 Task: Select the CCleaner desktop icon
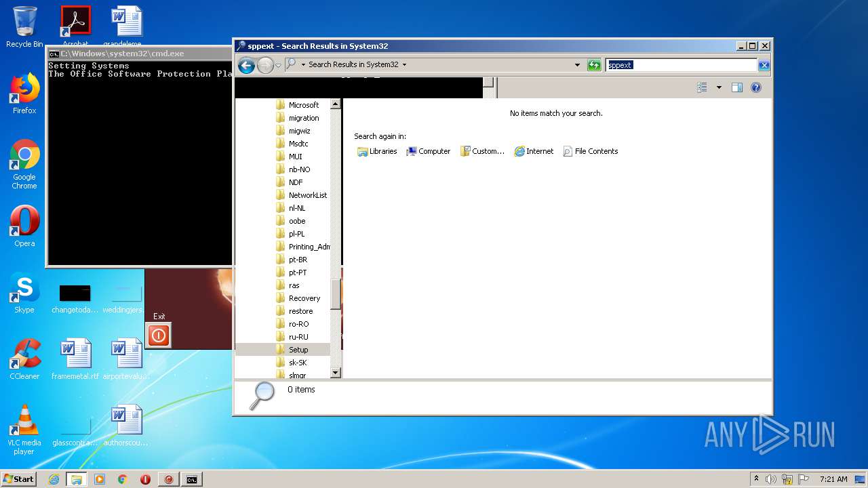(x=24, y=359)
